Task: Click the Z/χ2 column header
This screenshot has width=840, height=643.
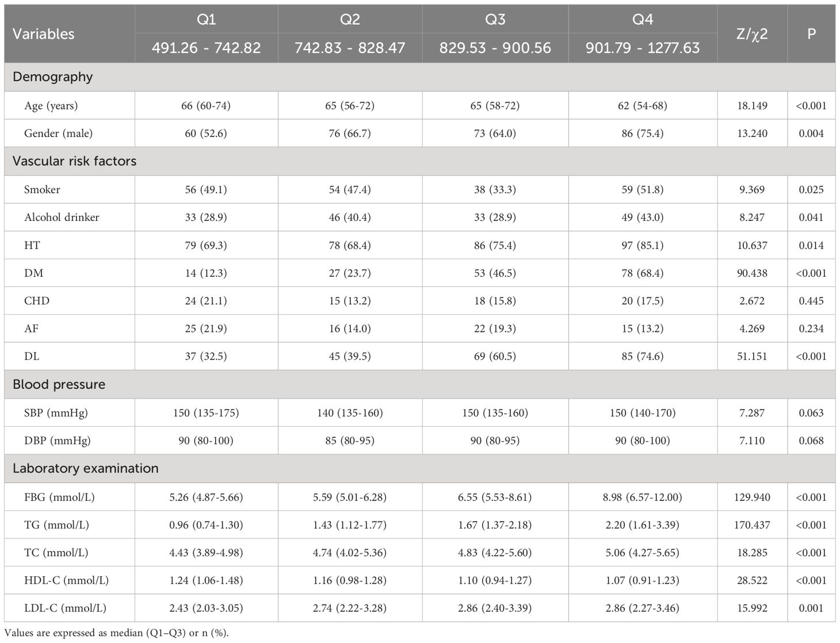Action: pos(752,34)
